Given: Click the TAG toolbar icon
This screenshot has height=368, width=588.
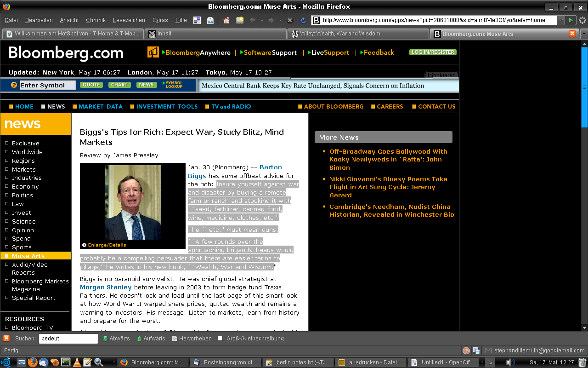Looking at the screenshot, I should pos(210,20).
